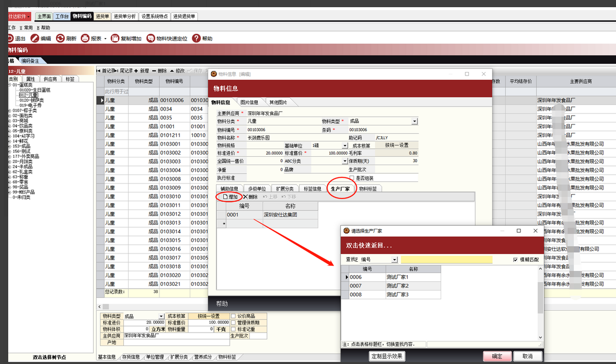Open 基础单位 dropdown
Image resolution: width=616 pixels, height=364 pixels.
coord(345,145)
